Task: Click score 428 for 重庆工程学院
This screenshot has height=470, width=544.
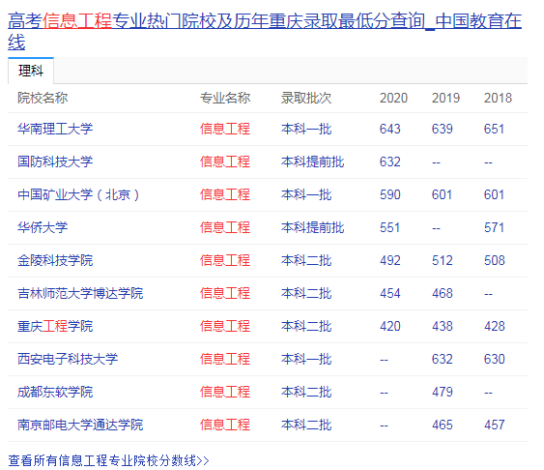Action: [x=494, y=326]
